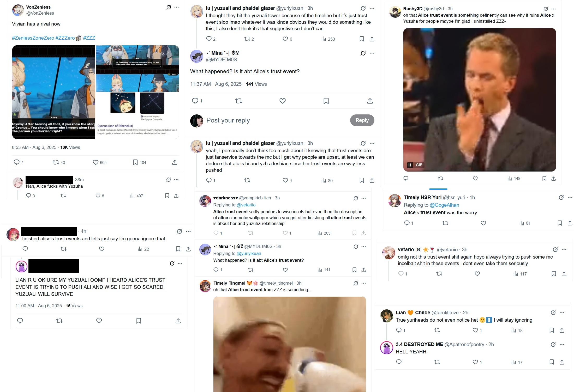574x392 pixels.
Task: Like Mina's main post about Alice's trust event
Action: (283, 101)
